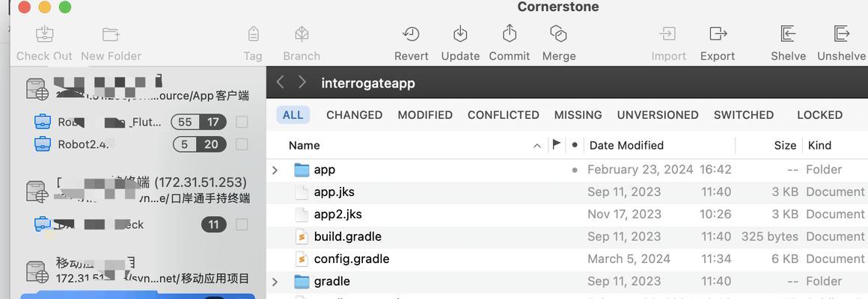Select the 移动应用项目 repository icon
The height and width of the screenshot is (299, 868).
click(x=37, y=271)
